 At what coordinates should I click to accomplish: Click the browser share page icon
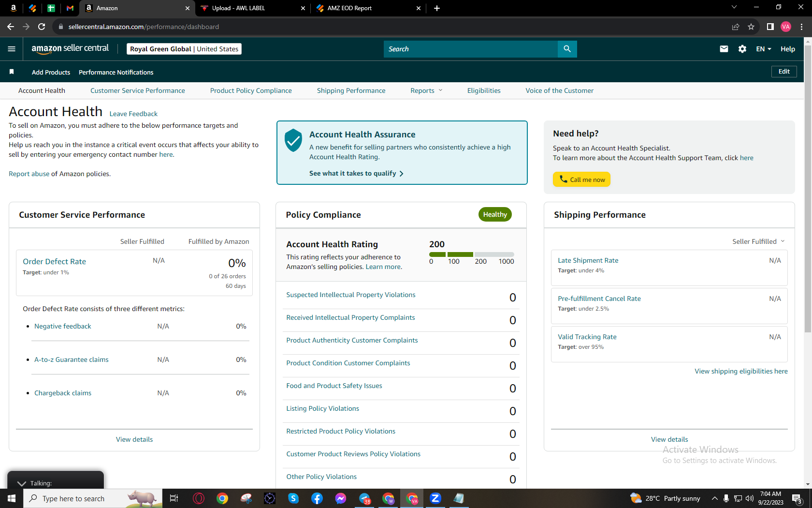(x=736, y=27)
